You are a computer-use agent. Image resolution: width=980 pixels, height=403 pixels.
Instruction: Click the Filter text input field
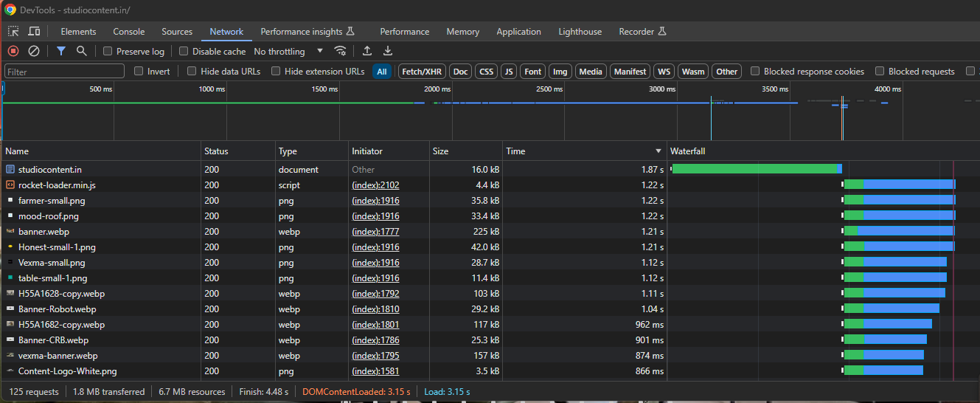[x=64, y=72]
